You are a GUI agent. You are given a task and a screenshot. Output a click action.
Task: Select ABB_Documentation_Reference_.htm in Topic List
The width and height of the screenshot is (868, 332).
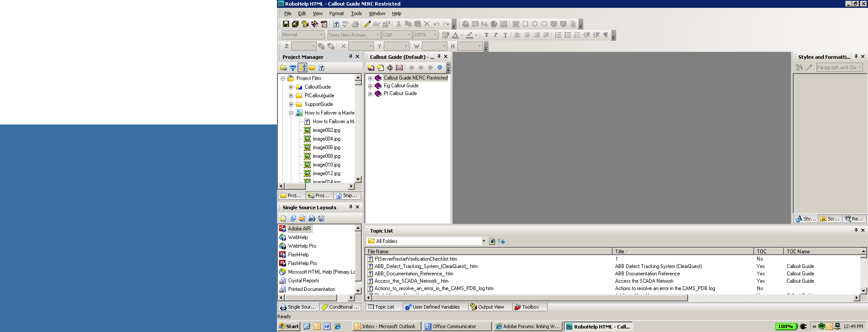tap(414, 274)
